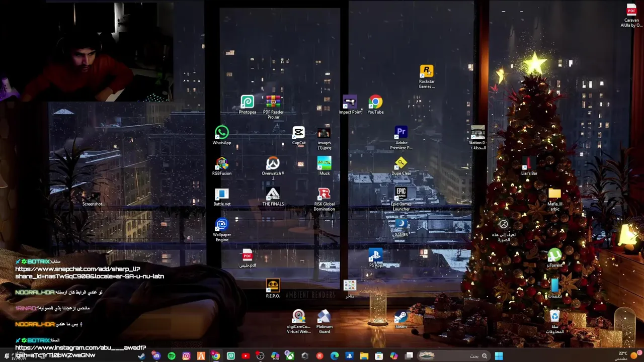Open the PDF file below Wallpaper Engine
The height and width of the screenshot is (362, 644).
coord(247,258)
